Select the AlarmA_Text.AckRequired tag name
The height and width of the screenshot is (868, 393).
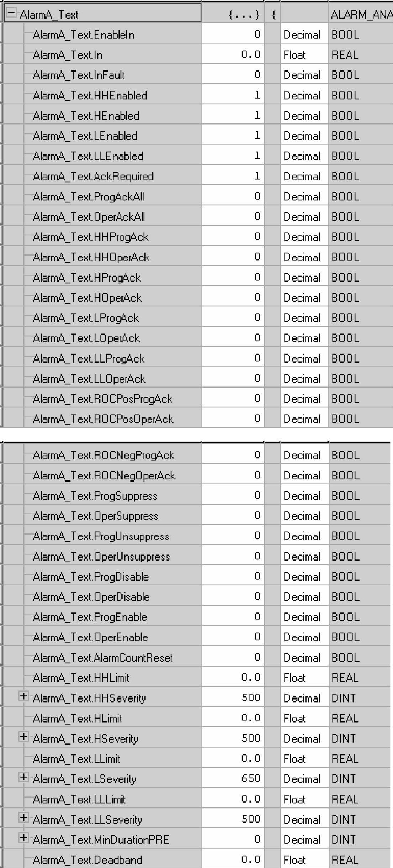coord(93,176)
